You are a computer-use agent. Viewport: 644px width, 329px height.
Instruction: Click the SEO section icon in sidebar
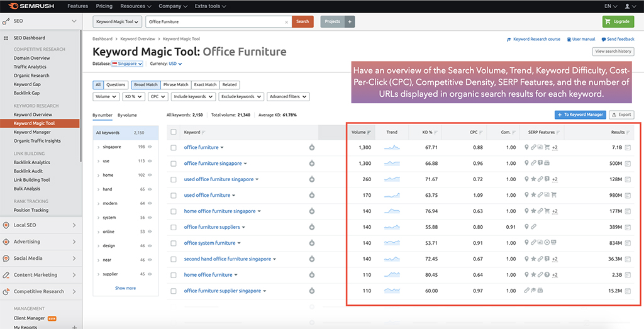[x=6, y=21]
